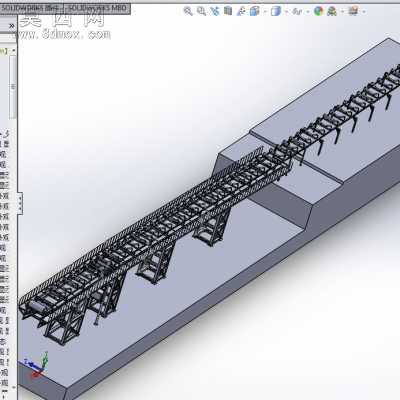Click the feature tree scroll-up arrow

(x=14, y=50)
